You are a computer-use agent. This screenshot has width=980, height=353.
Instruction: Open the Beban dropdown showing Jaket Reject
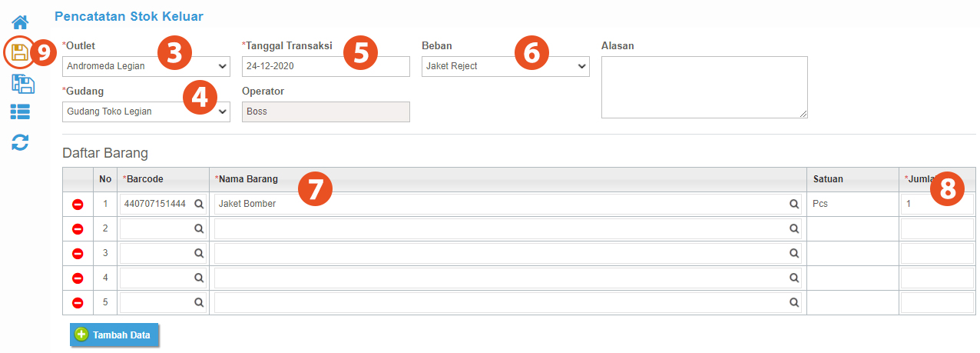(505, 66)
